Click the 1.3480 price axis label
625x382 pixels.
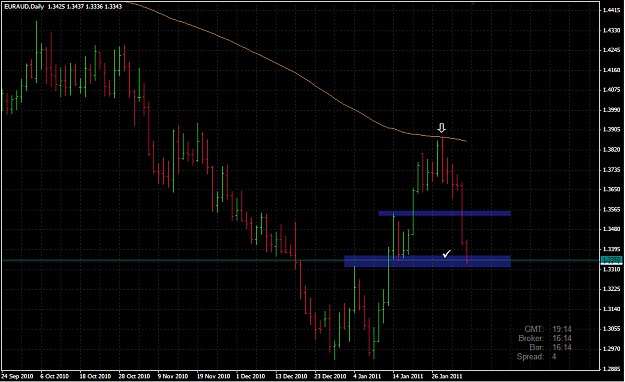[611, 229]
